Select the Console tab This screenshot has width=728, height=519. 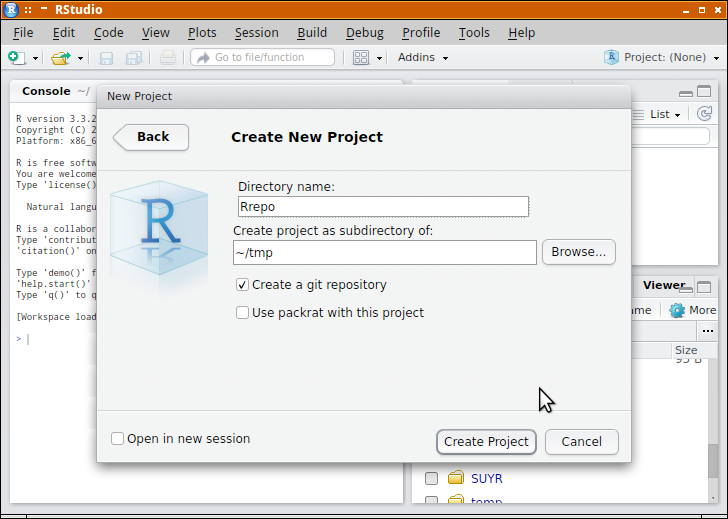[x=46, y=91]
